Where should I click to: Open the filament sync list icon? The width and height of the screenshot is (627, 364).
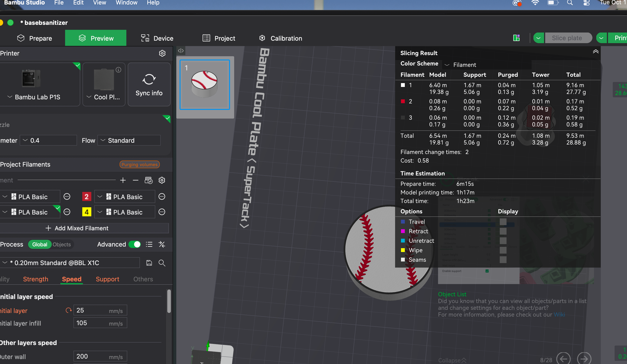pyautogui.click(x=148, y=180)
